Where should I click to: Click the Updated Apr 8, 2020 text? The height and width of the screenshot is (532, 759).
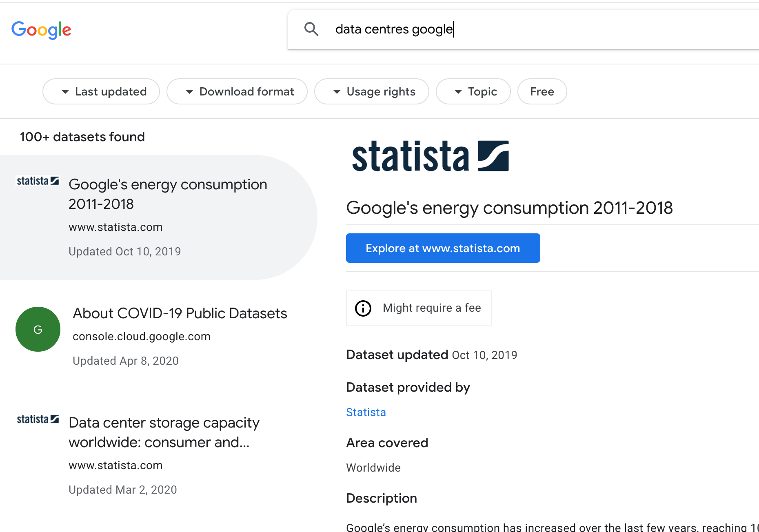126,361
